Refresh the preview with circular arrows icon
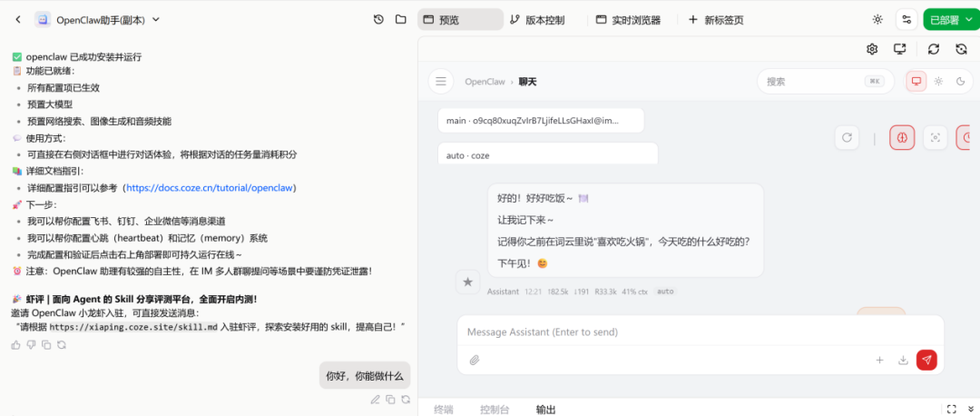The image size is (980, 416). click(x=934, y=49)
